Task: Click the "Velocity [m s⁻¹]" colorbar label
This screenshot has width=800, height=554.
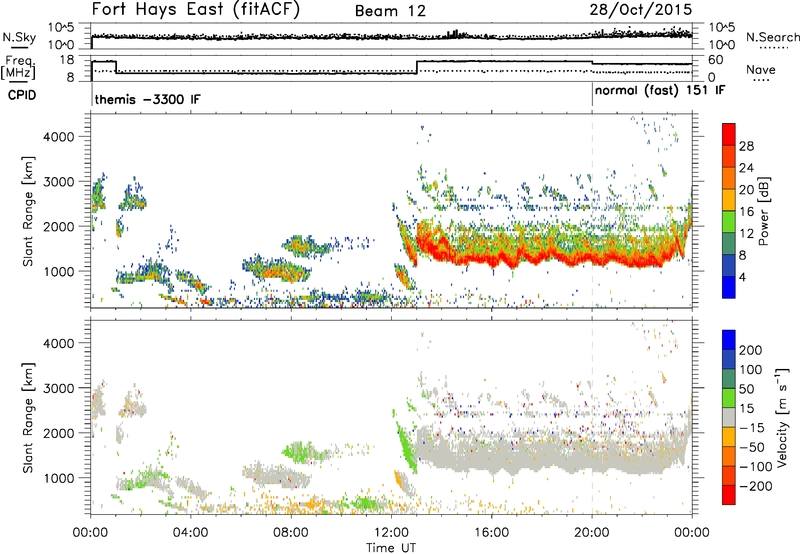Action: 782,417
